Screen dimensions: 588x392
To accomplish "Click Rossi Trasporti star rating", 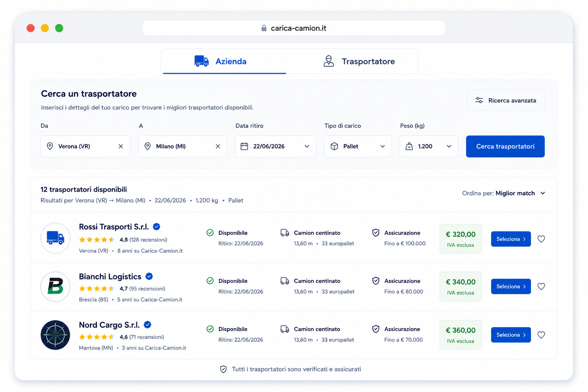I will pos(96,240).
